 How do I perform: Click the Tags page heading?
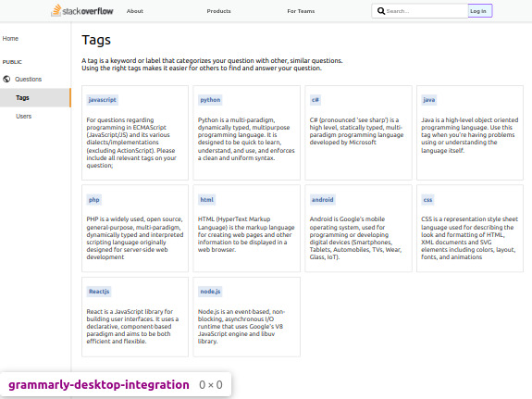tap(96, 40)
